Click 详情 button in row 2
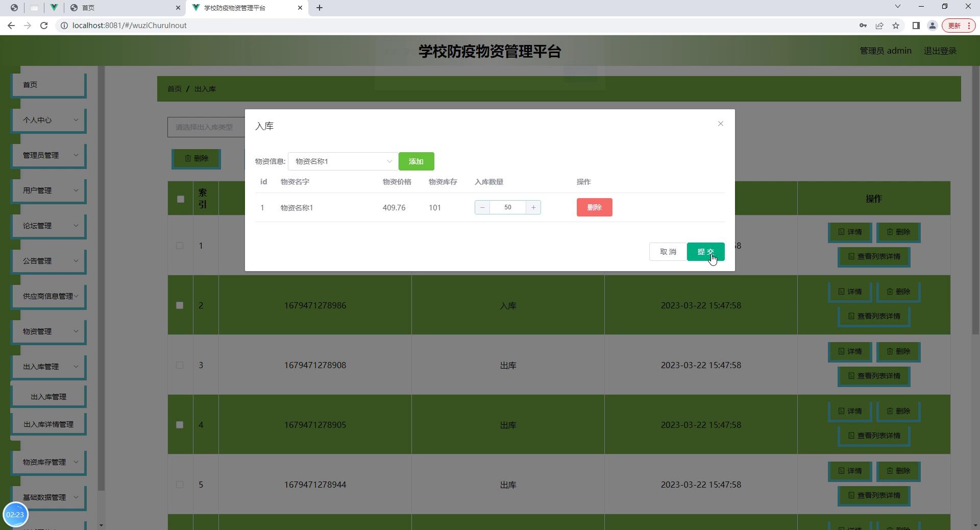 click(x=850, y=292)
